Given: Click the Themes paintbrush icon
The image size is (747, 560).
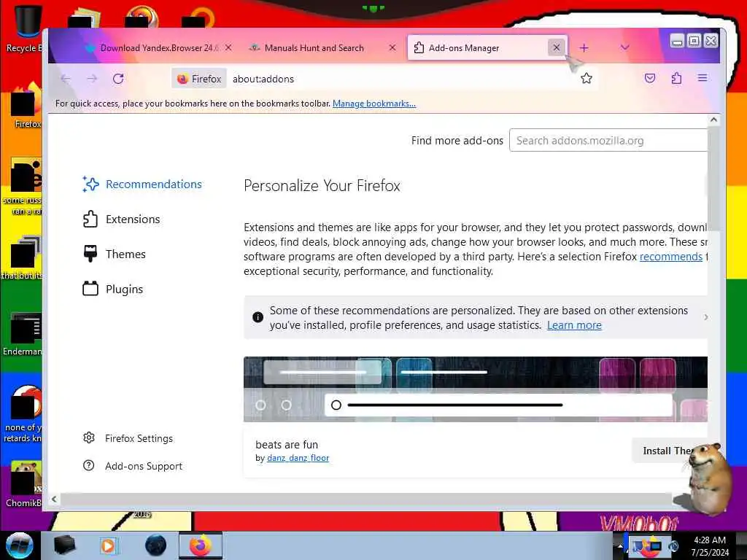Looking at the screenshot, I should (x=90, y=254).
